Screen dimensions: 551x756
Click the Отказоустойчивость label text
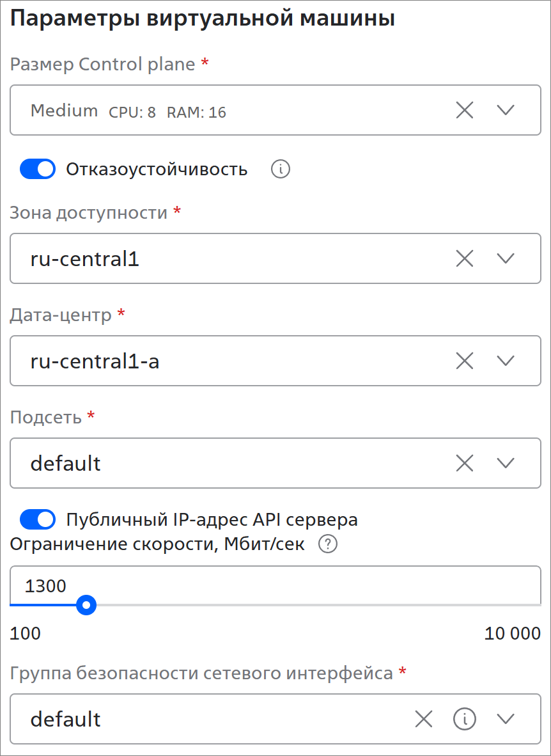(x=157, y=169)
